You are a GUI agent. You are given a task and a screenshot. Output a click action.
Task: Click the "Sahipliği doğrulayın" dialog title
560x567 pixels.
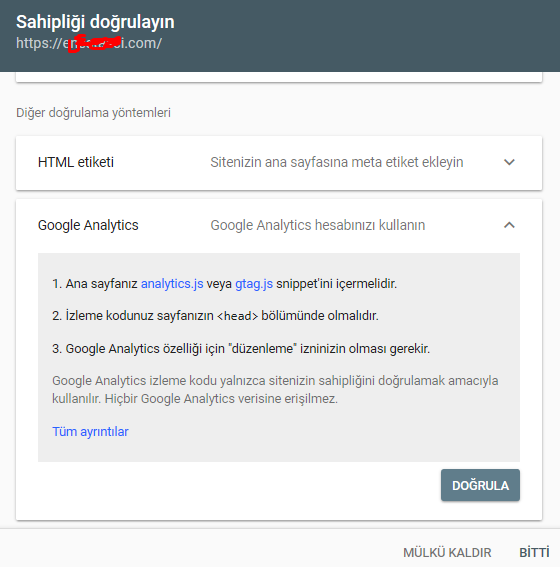[x=95, y=22]
